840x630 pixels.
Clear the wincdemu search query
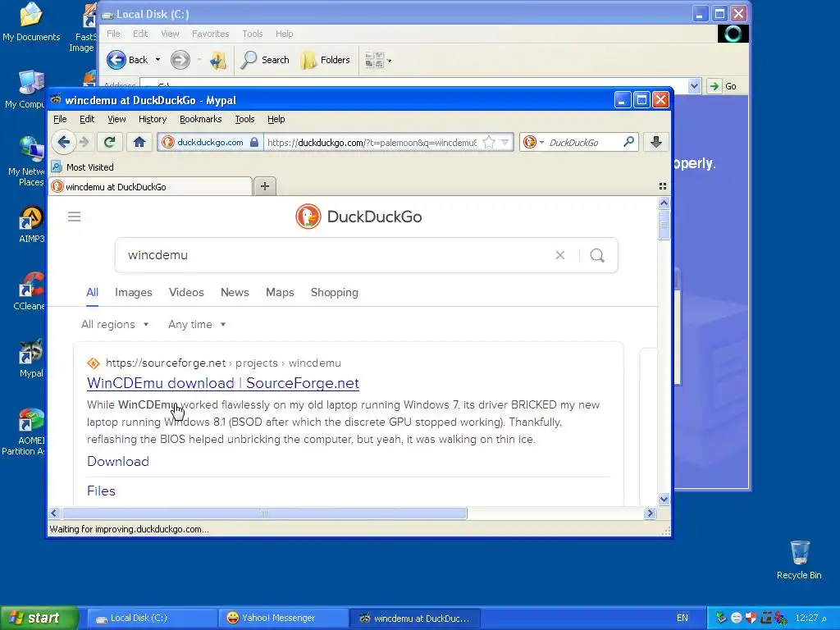559,255
